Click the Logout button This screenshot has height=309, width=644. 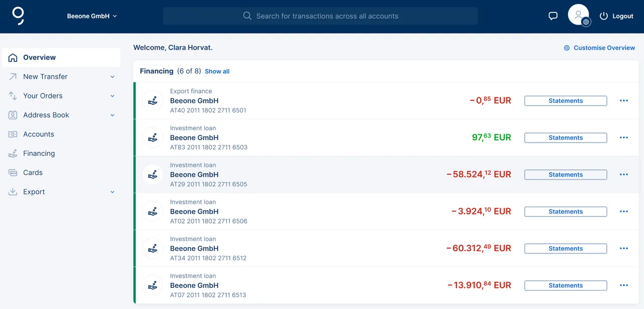pos(616,16)
